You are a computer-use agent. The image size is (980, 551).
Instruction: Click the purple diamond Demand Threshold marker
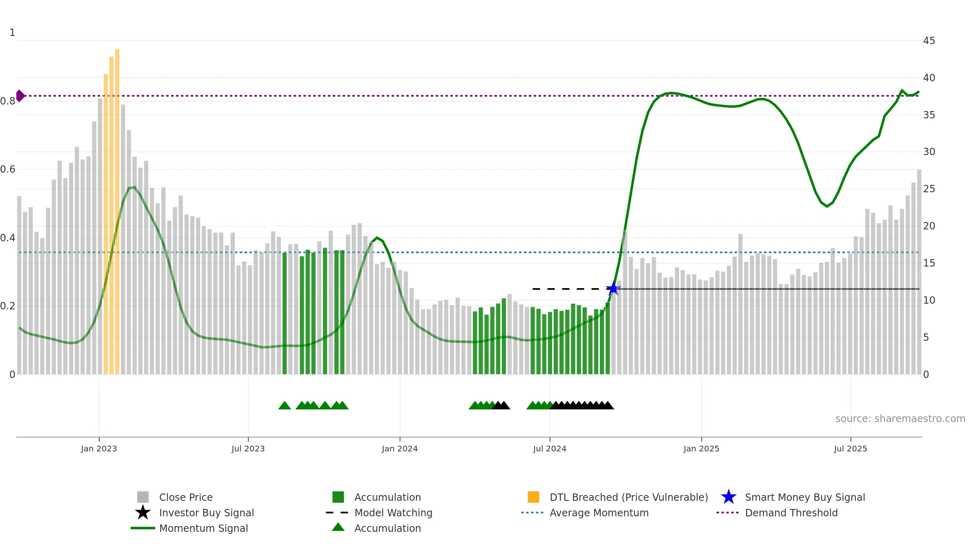coord(20,96)
